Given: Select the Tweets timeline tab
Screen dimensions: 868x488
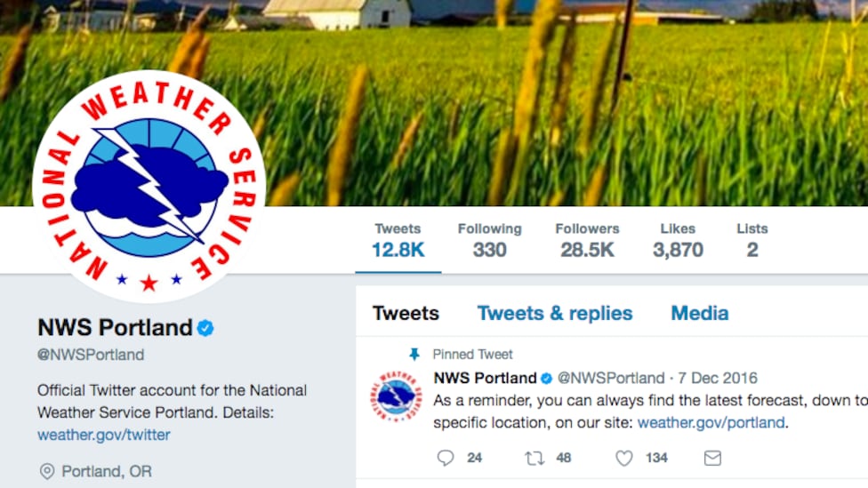Looking at the screenshot, I should [406, 313].
